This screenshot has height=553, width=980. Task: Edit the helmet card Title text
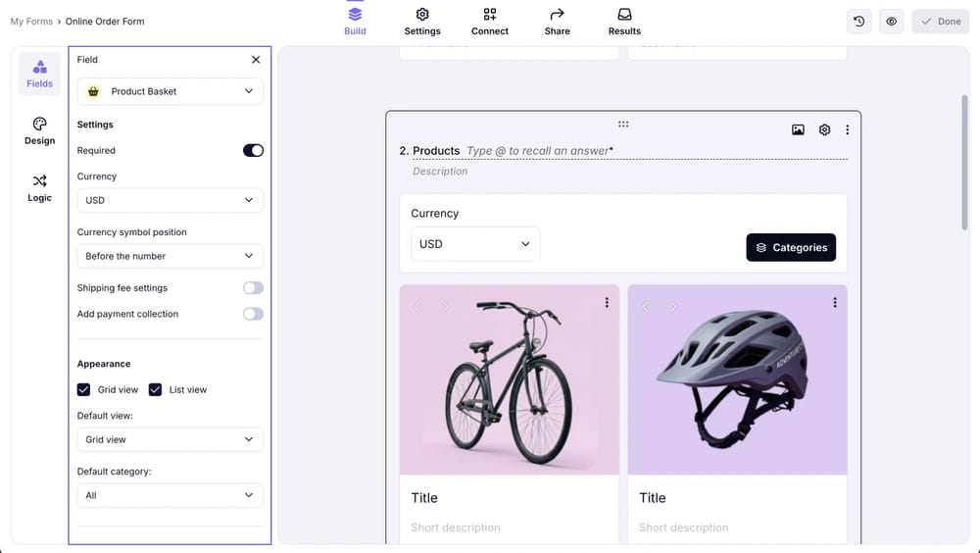click(x=653, y=498)
